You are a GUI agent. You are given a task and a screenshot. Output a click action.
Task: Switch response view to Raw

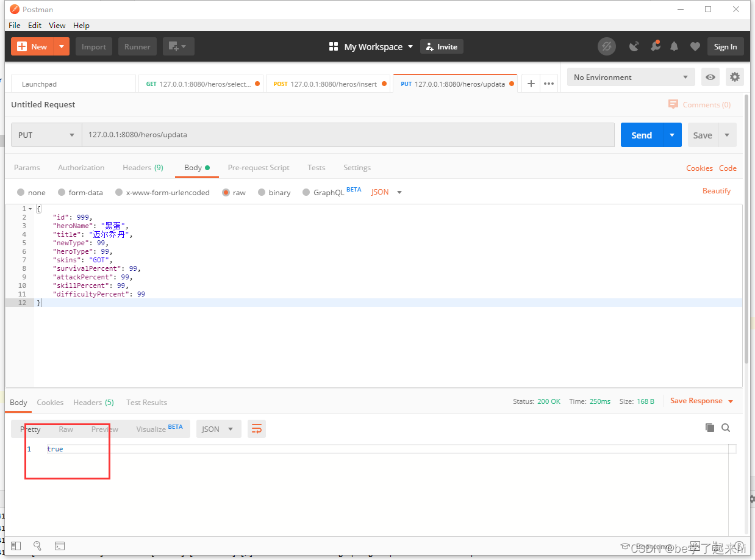[x=66, y=429]
